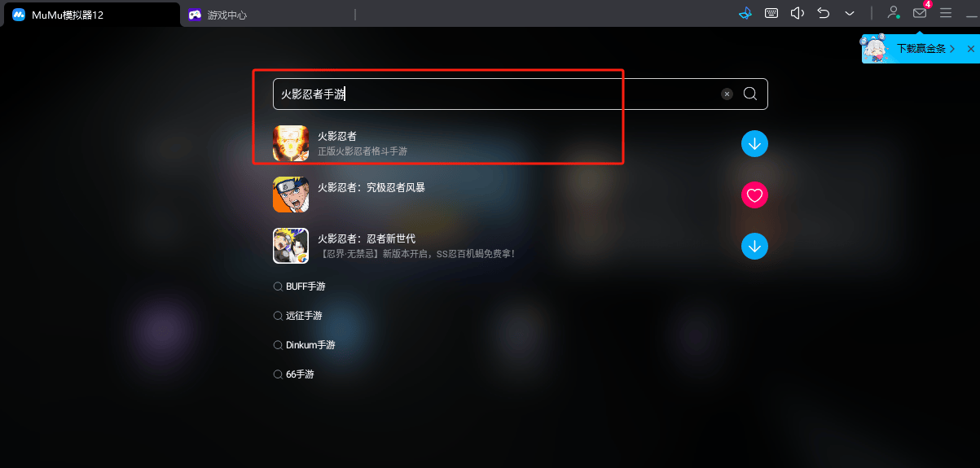Open the user account icon

point(894,13)
